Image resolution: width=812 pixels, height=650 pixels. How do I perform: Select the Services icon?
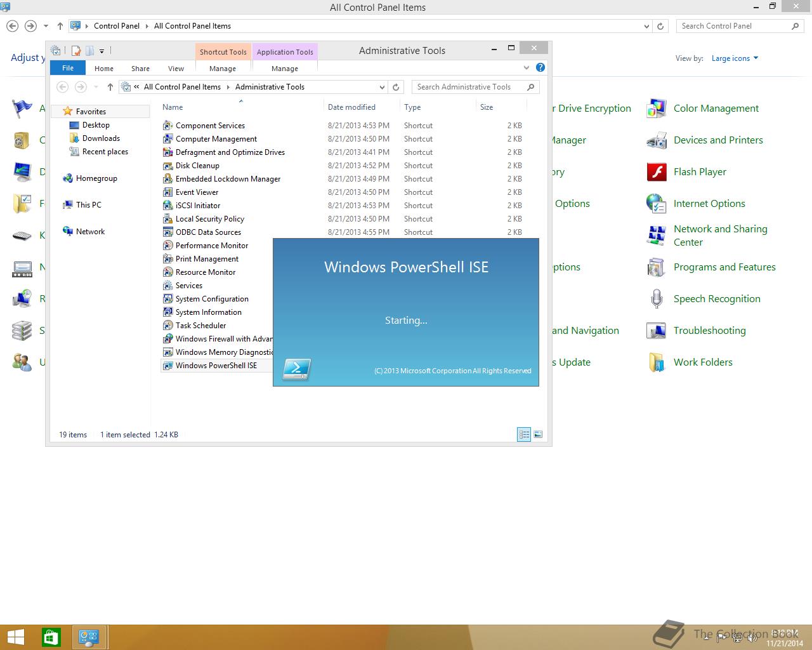click(x=167, y=286)
